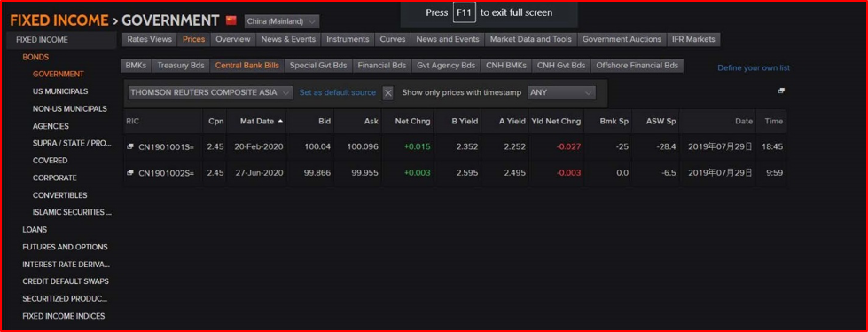Open the China (Mainland) country dropdown
Image resolution: width=868 pixels, height=332 pixels.
[281, 21]
